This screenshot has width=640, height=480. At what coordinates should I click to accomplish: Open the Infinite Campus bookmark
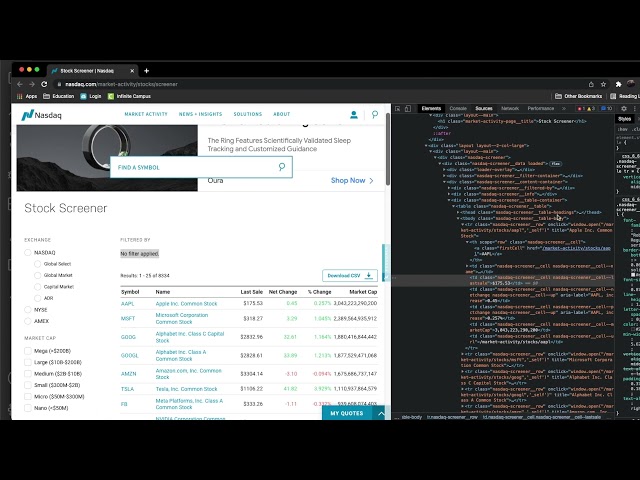(129, 96)
